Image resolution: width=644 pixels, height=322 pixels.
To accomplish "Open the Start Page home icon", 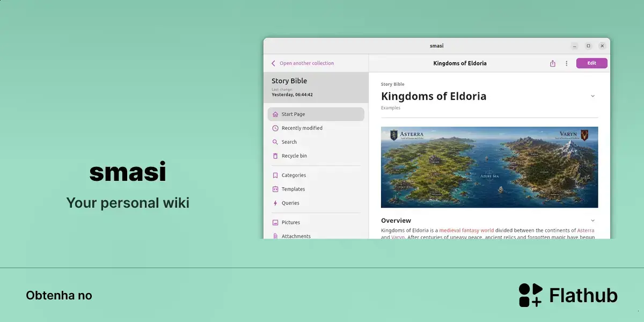I will (275, 114).
